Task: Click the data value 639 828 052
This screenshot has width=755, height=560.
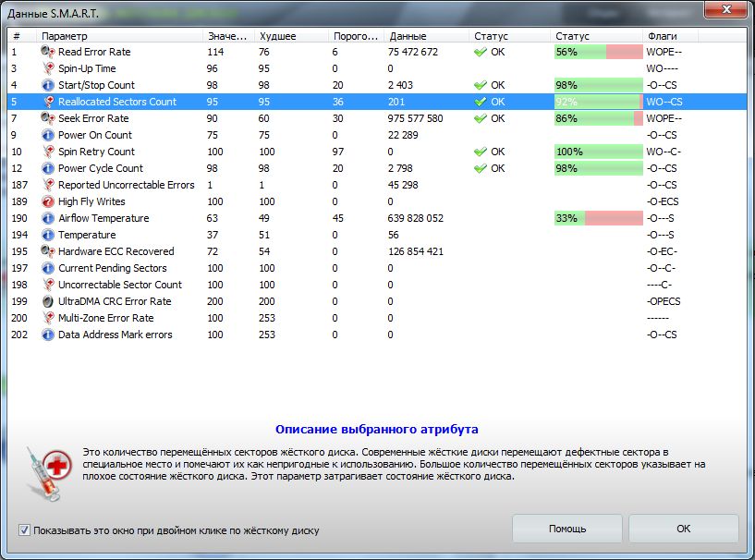Action: click(x=416, y=218)
